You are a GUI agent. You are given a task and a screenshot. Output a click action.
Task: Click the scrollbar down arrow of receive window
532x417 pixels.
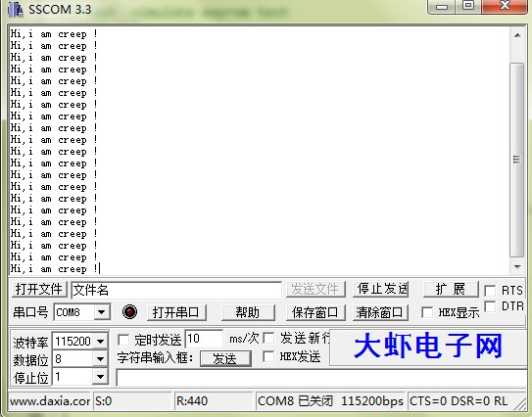(517, 267)
